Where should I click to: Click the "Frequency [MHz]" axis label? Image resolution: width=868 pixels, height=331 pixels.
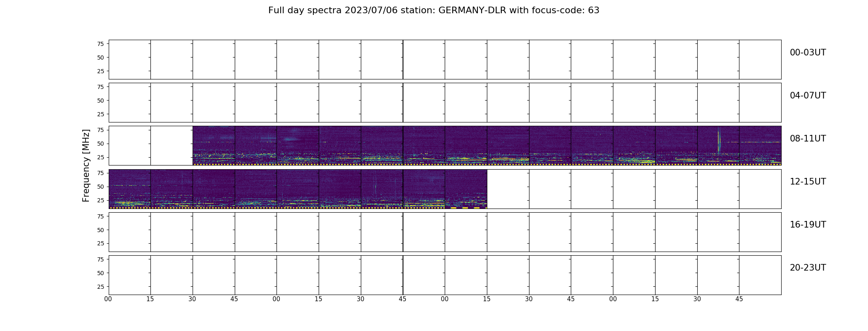[x=86, y=165]
